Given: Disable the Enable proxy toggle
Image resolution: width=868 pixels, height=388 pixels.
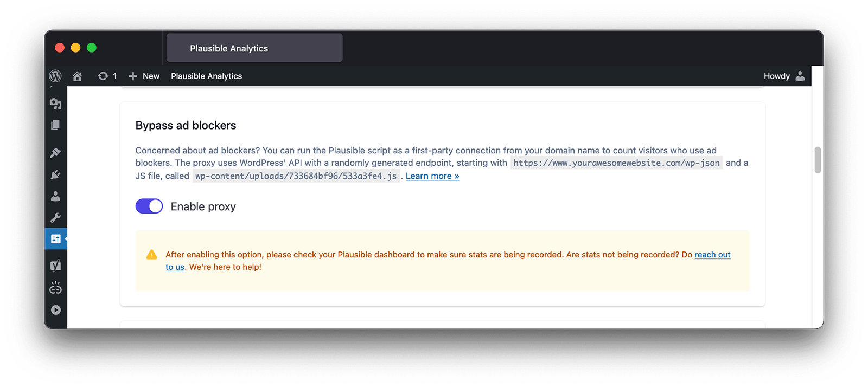Looking at the screenshot, I should tap(149, 206).
